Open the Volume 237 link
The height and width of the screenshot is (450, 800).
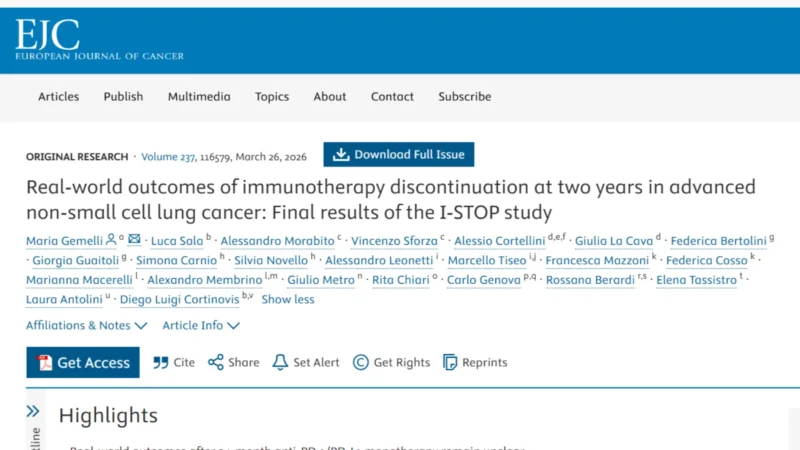pos(168,157)
